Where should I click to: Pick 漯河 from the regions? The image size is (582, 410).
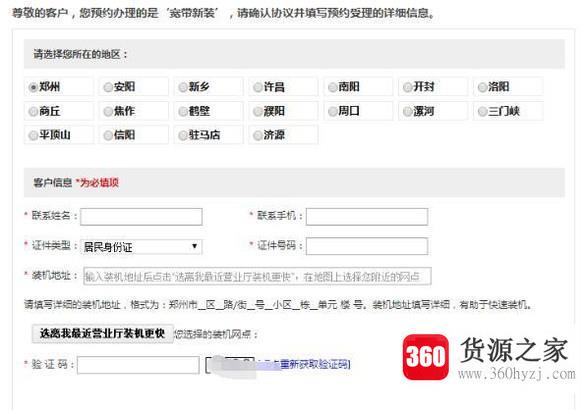click(408, 111)
